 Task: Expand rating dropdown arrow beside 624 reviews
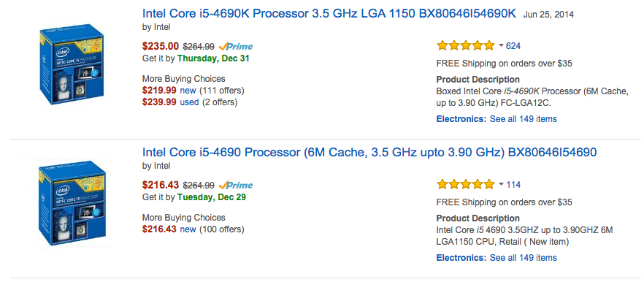point(501,45)
